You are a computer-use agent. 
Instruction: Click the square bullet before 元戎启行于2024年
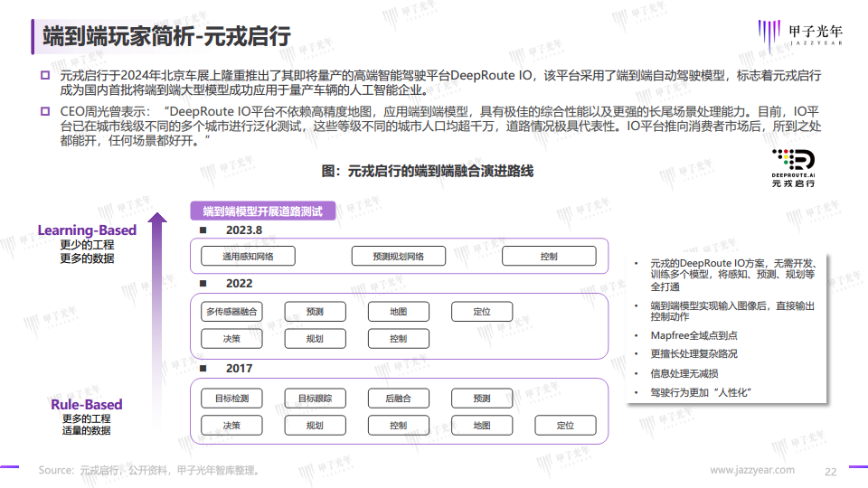point(45,75)
